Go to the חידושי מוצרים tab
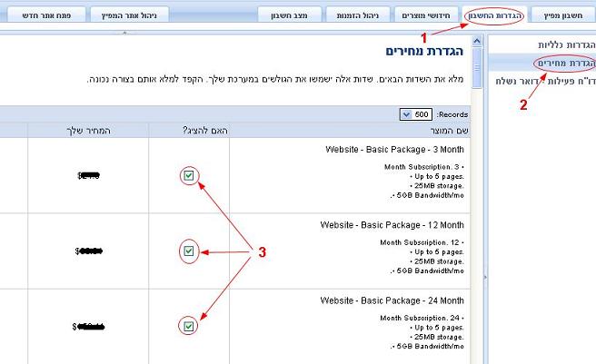596x364 pixels. coord(430,15)
